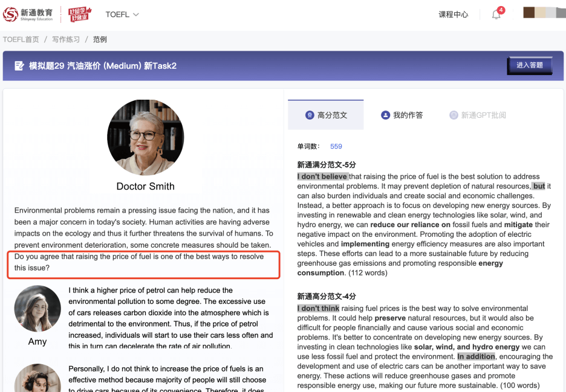The height and width of the screenshot is (392, 566).
Task: Switch to the 我的作答 tab
Action: [x=402, y=115]
